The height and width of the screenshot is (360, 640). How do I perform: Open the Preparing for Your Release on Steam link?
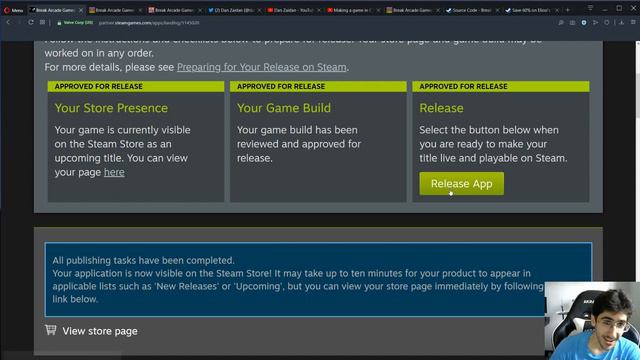tap(262, 67)
